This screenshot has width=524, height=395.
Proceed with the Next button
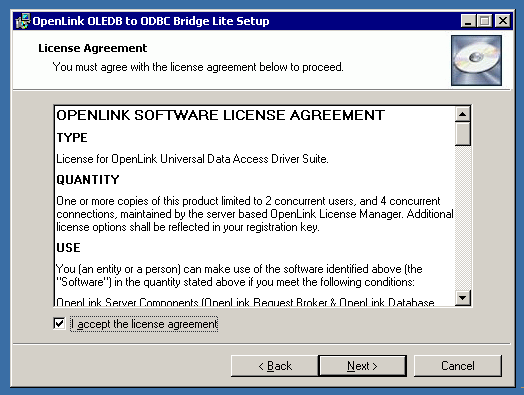[363, 366]
